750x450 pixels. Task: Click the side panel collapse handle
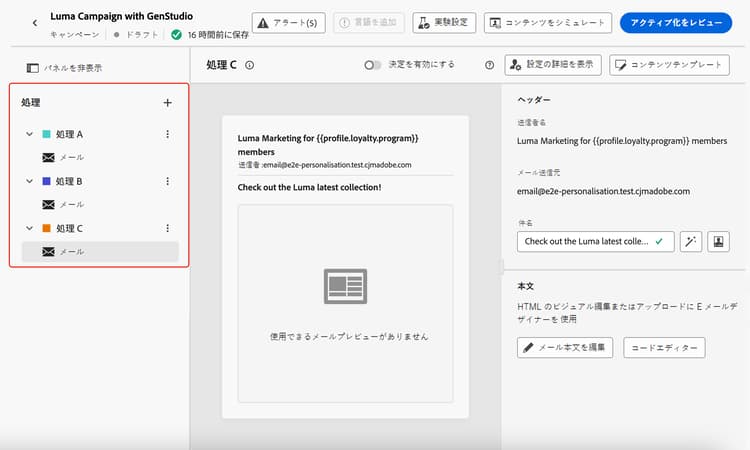501,266
